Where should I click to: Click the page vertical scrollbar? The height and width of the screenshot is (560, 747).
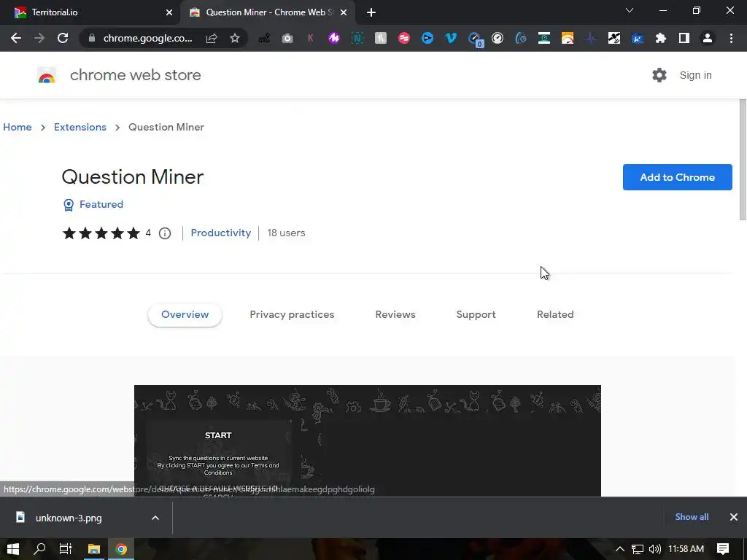point(742,160)
